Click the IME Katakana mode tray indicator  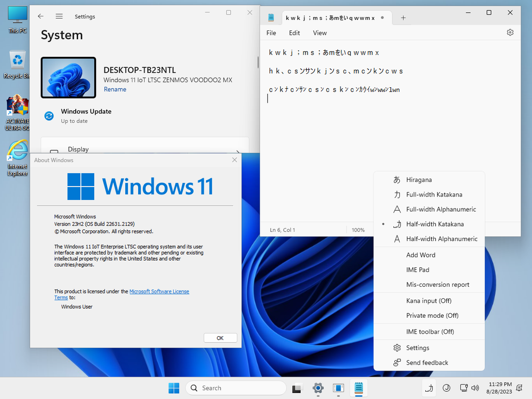429,388
